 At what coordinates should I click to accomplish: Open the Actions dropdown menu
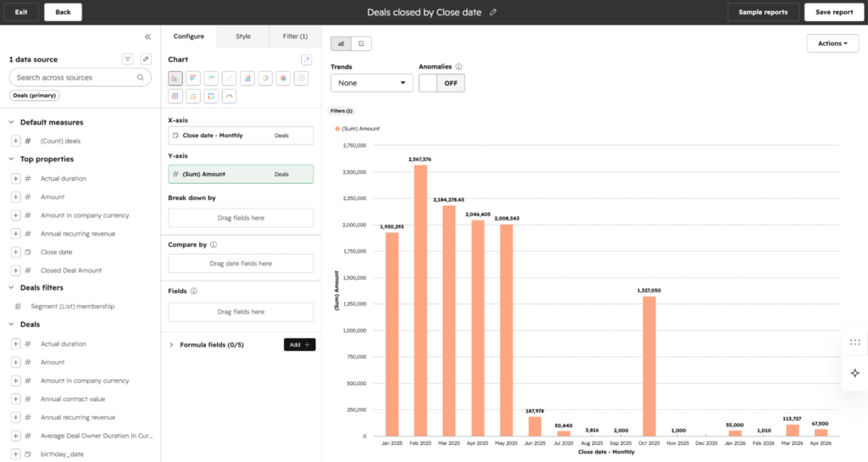pyautogui.click(x=832, y=43)
